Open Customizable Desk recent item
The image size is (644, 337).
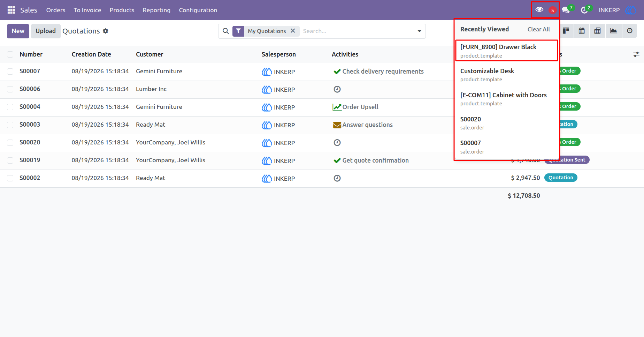pyautogui.click(x=507, y=75)
